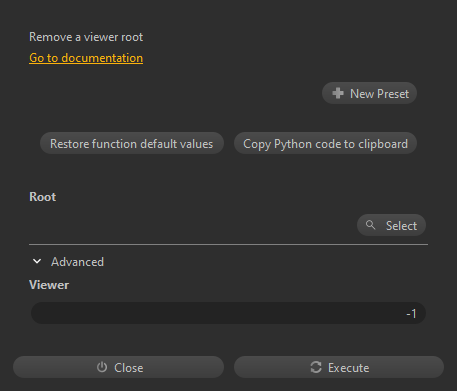Create a New Preset
Image resolution: width=457 pixels, height=391 pixels.
pyautogui.click(x=369, y=93)
